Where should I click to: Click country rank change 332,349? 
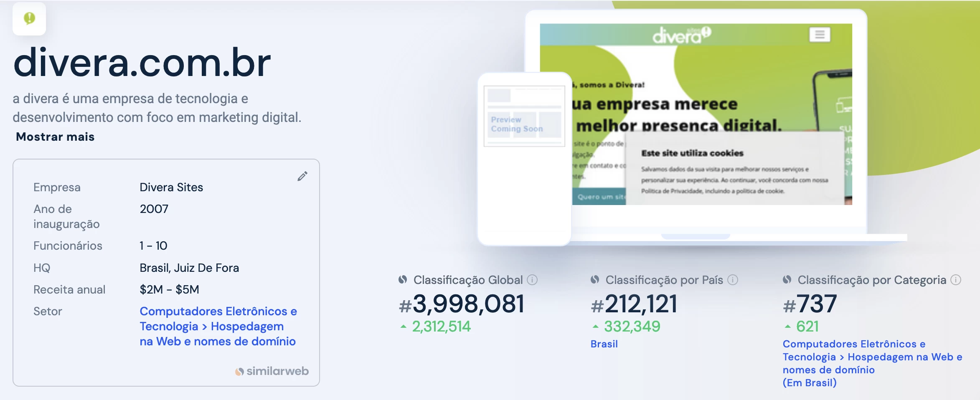(632, 327)
